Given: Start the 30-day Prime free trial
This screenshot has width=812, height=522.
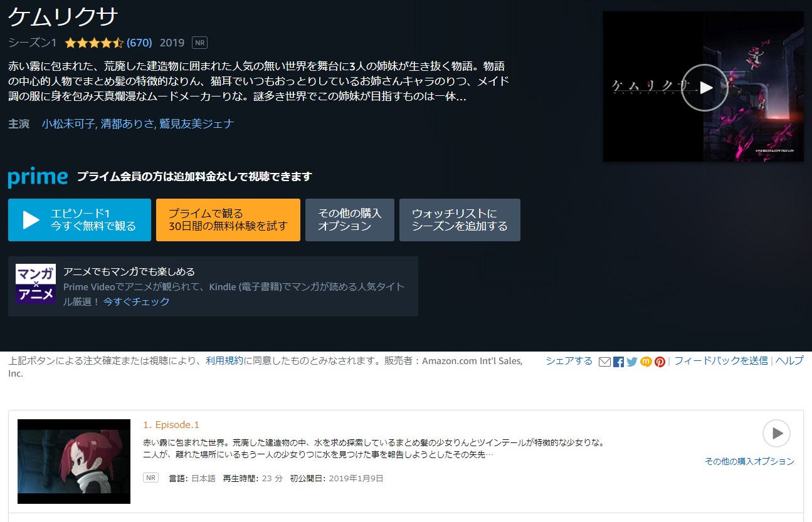Looking at the screenshot, I should [x=228, y=220].
